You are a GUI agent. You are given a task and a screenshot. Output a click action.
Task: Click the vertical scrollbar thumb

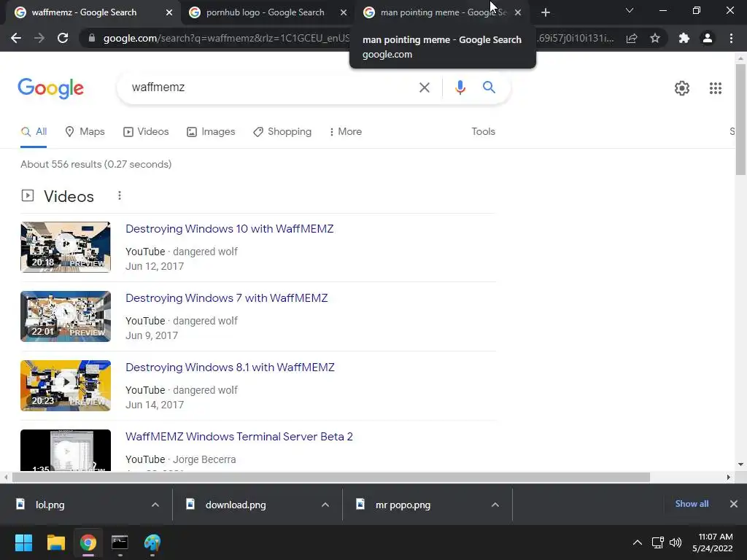740,119
